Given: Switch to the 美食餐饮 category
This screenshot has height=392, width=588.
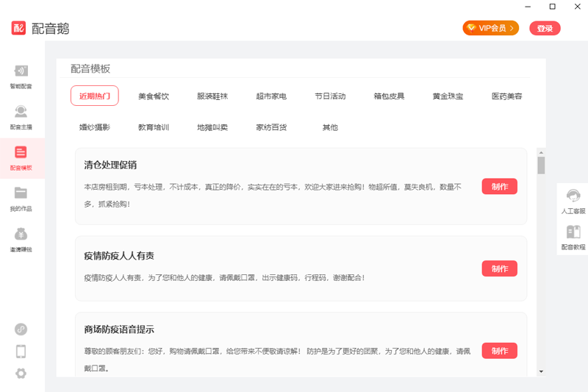Looking at the screenshot, I should [x=154, y=96].
